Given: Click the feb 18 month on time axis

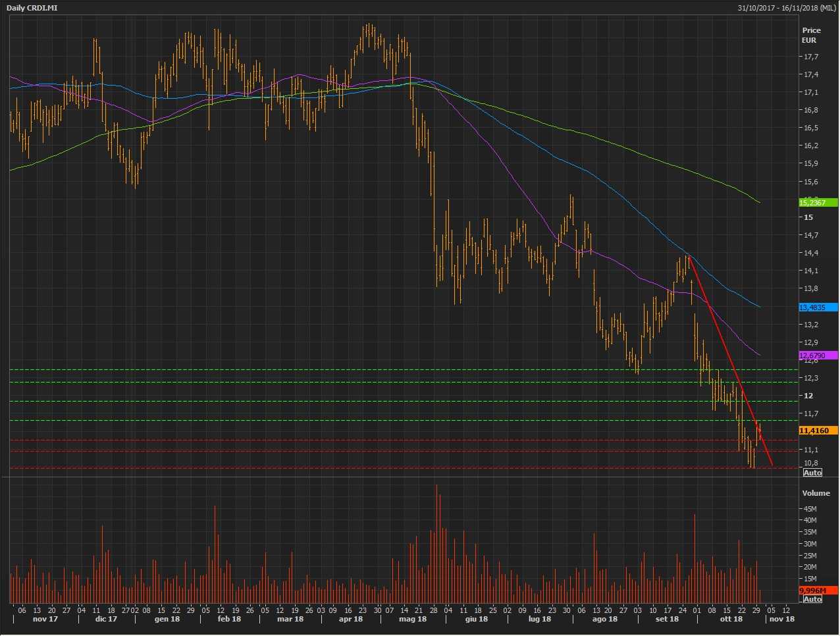Looking at the screenshot, I should 229,619.
